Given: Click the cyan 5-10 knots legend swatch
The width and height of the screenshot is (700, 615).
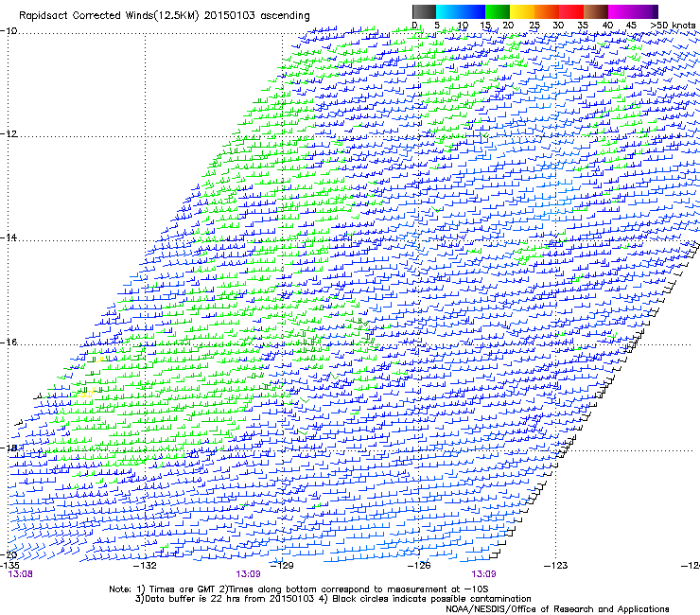Looking at the screenshot, I should coord(448,11).
